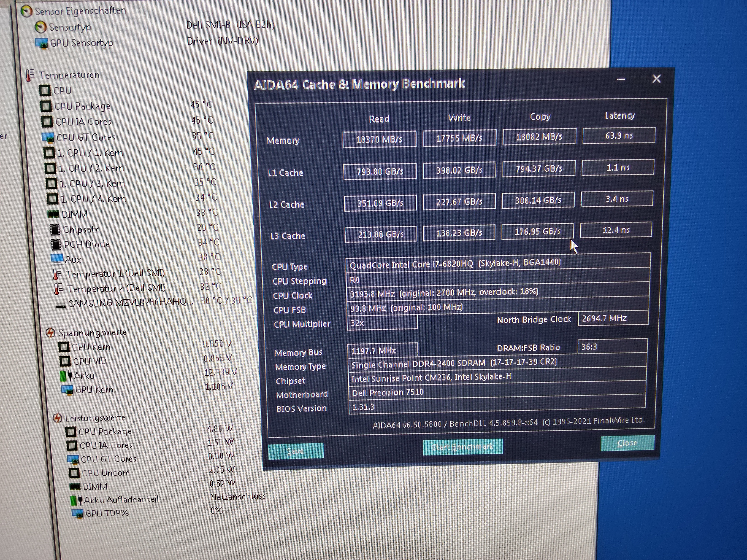Click the 1. CPU / 4. Kern icon

tap(53, 199)
